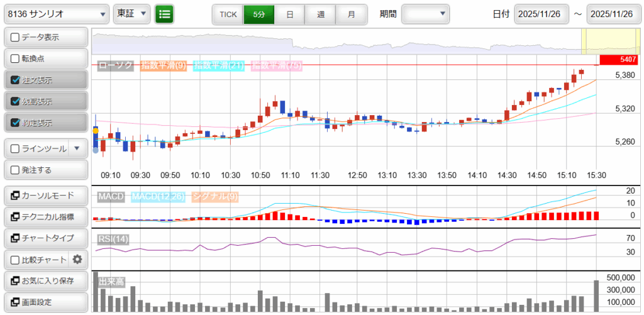Open chart type (チャートタイプ) selector
Screen dimensions: 644x315
[x=45, y=238]
